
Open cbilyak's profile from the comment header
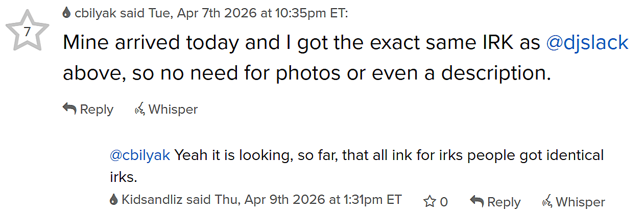96,13
